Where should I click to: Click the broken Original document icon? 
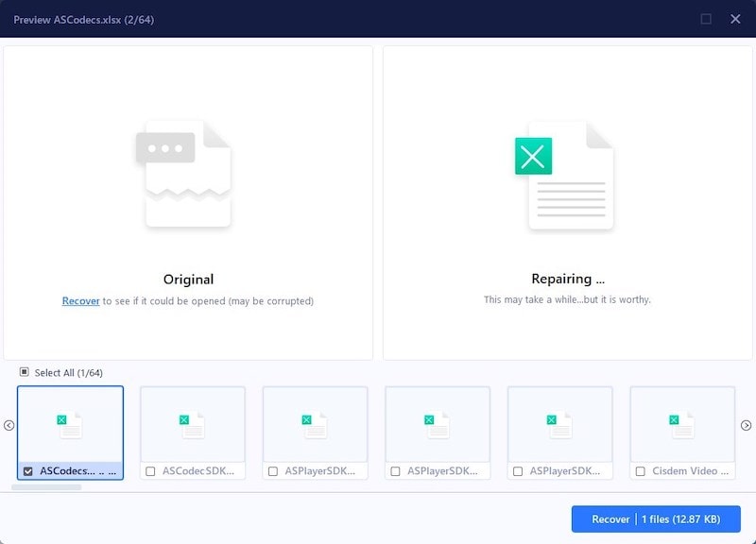click(187, 175)
